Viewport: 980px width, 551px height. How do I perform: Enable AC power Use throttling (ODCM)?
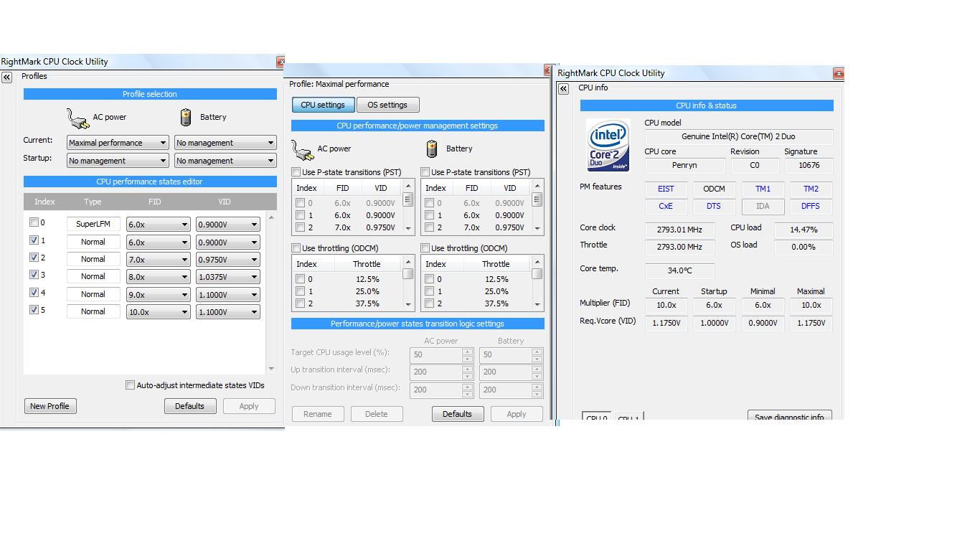pos(296,248)
